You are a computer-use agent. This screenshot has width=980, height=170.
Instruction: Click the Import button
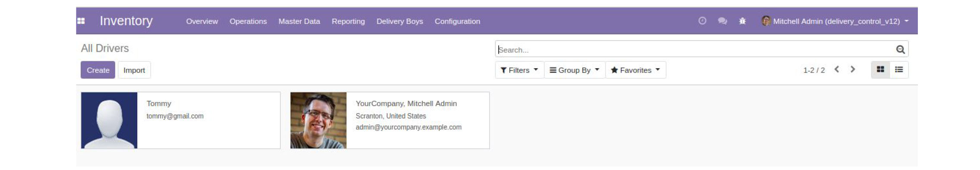pos(134,70)
